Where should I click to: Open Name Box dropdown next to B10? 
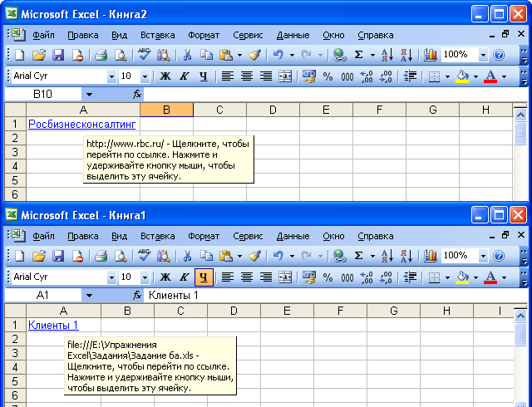[x=89, y=95]
